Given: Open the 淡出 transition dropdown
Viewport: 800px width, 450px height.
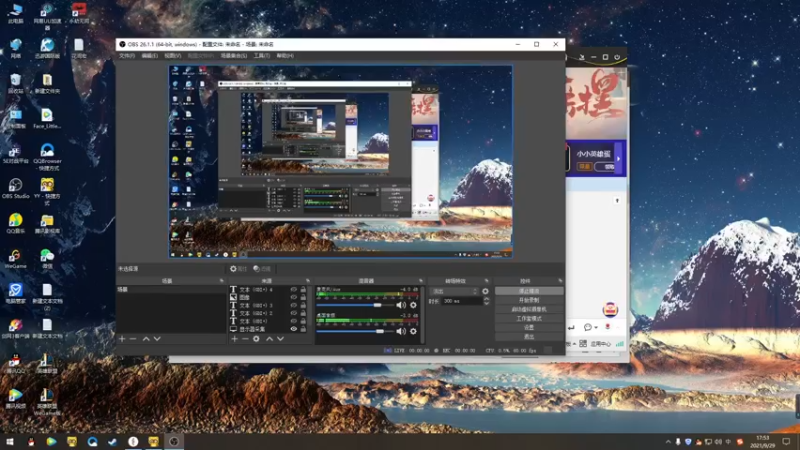Looking at the screenshot, I should (x=455, y=291).
